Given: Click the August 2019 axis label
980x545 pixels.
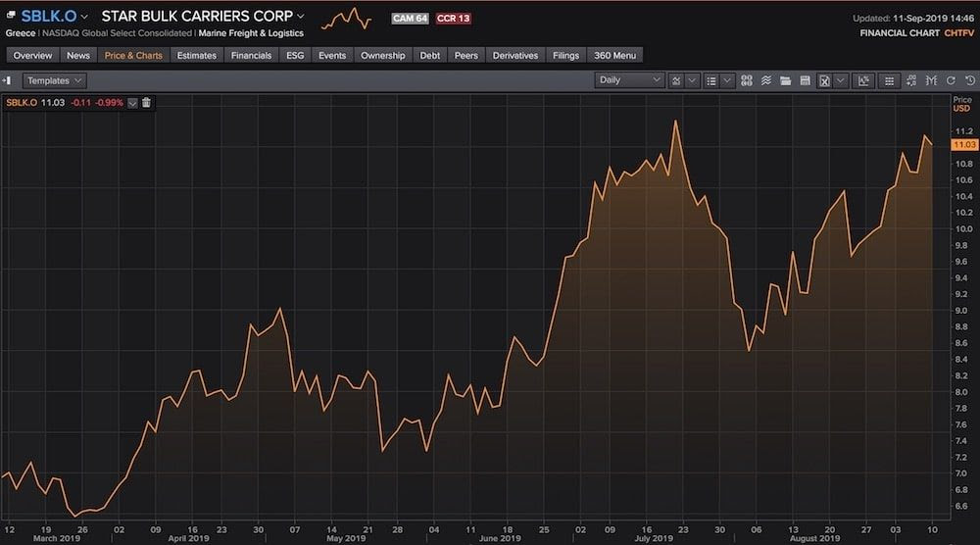Looking at the screenshot, I should [814, 538].
